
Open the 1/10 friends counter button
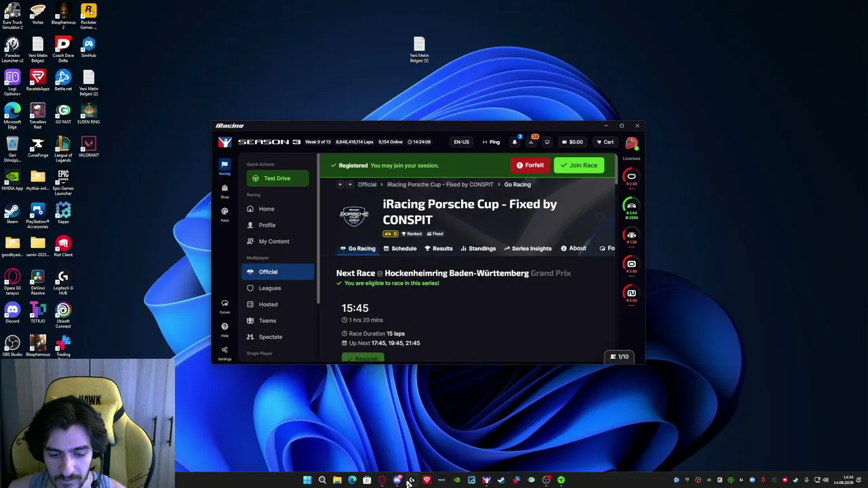(x=619, y=357)
